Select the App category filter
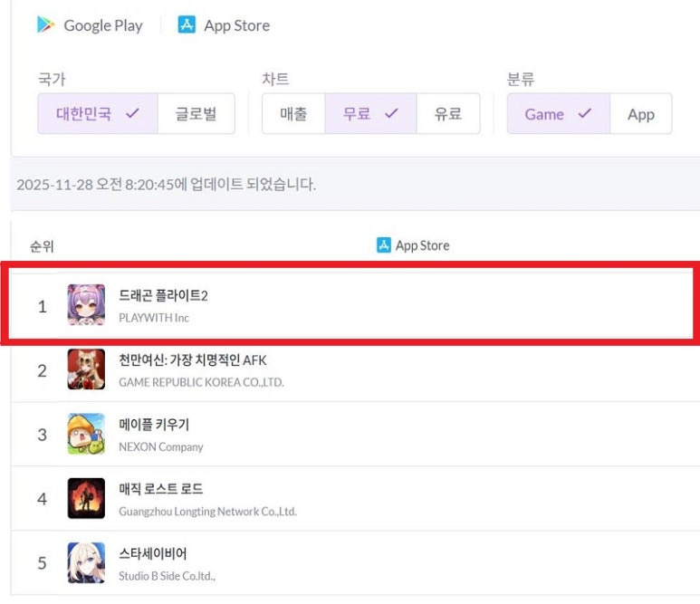The height and width of the screenshot is (604, 700). [640, 113]
